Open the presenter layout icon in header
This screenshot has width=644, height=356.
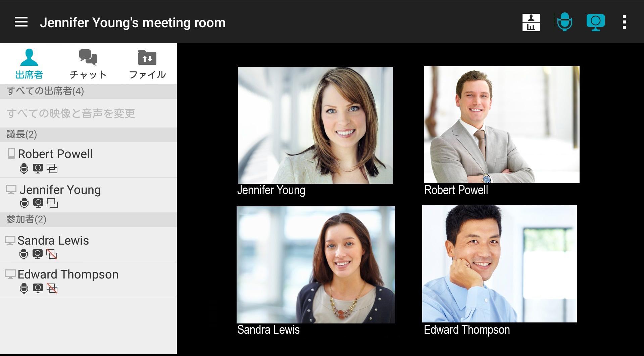(x=531, y=22)
